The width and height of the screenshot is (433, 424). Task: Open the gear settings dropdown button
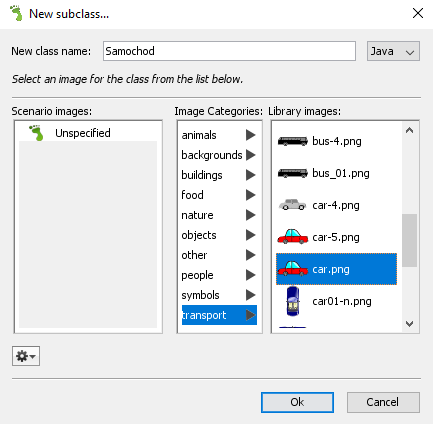pyautogui.click(x=26, y=356)
